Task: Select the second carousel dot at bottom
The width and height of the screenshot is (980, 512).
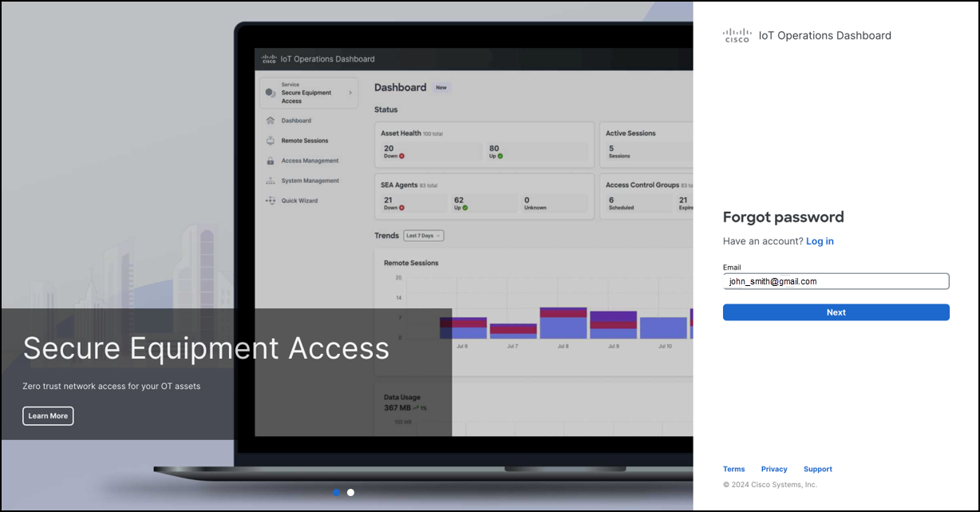Action: (x=350, y=492)
